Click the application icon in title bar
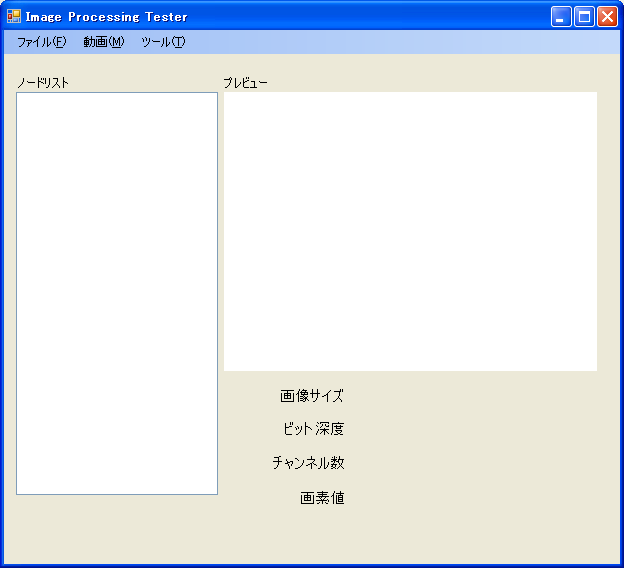This screenshot has width=624, height=568. pyautogui.click(x=14, y=16)
